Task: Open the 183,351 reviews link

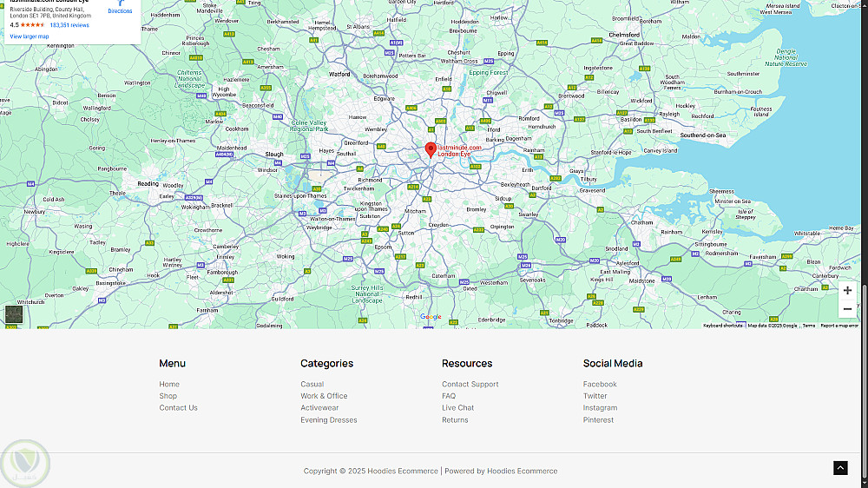Action: point(69,25)
